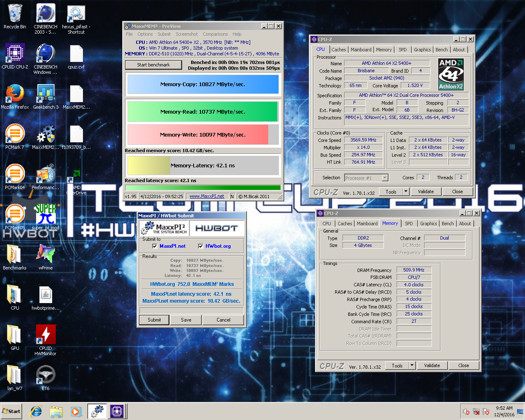Image resolution: width=525 pixels, height=420 pixels.
Task: Launch PCMark04 desktop icon
Action: [x=15, y=177]
